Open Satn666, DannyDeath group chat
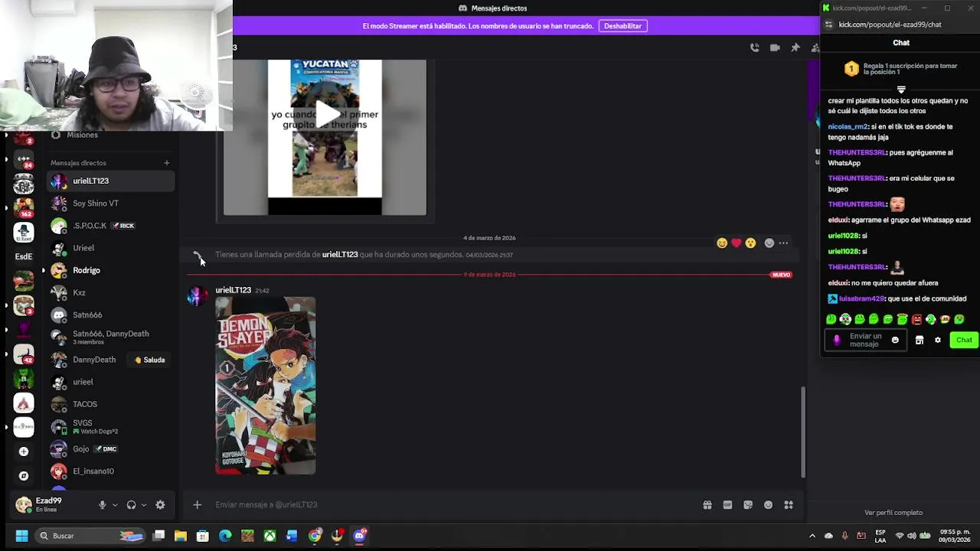The height and width of the screenshot is (551, 980). [111, 337]
